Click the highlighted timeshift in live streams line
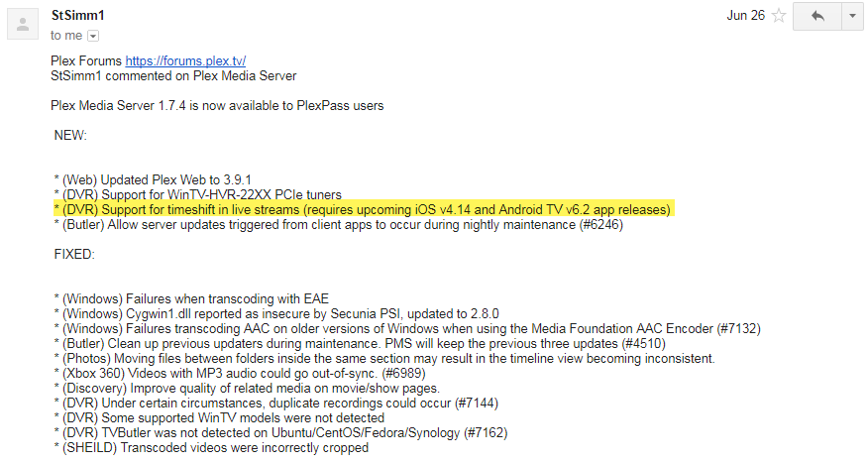 [x=363, y=210]
